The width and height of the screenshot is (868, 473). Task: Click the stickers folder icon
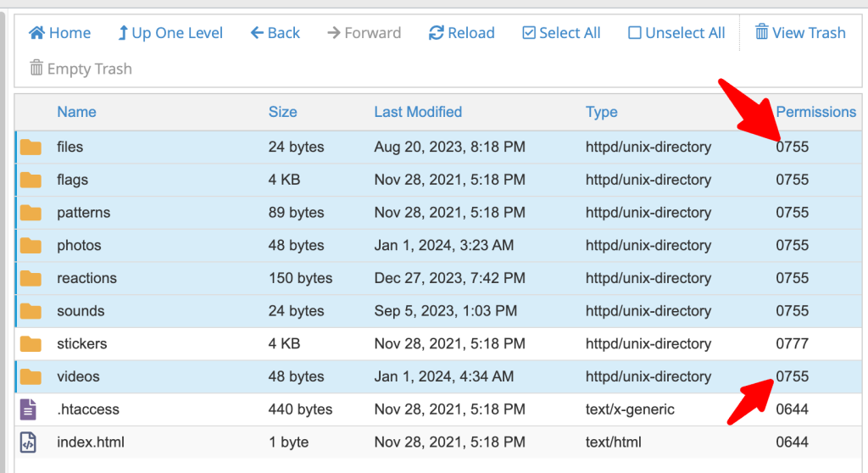pos(31,344)
